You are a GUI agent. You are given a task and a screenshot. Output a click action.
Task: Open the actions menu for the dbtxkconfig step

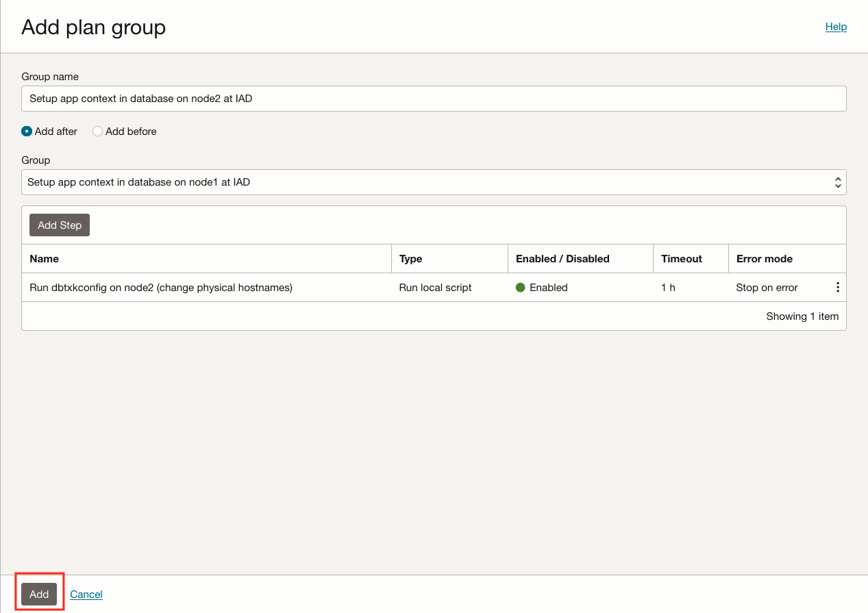[x=837, y=288]
